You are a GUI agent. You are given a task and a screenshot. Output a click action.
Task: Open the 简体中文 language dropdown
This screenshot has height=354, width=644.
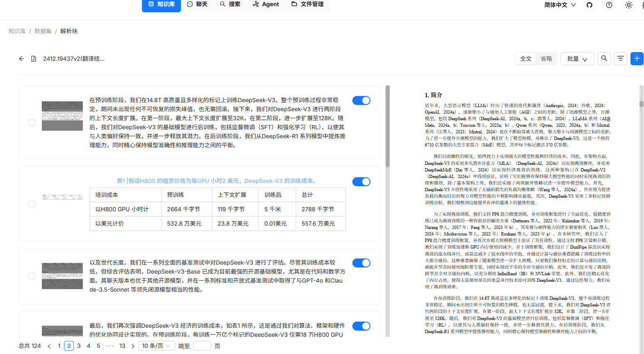[560, 5]
